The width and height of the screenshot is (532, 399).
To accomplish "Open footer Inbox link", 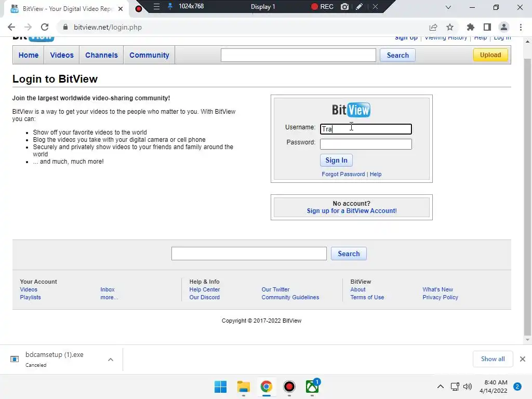I will 107,289.
